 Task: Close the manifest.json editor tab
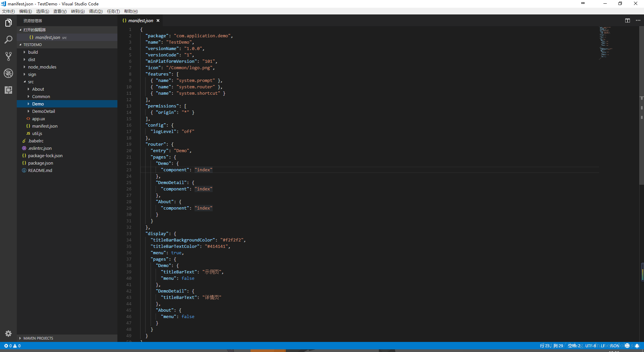(158, 20)
